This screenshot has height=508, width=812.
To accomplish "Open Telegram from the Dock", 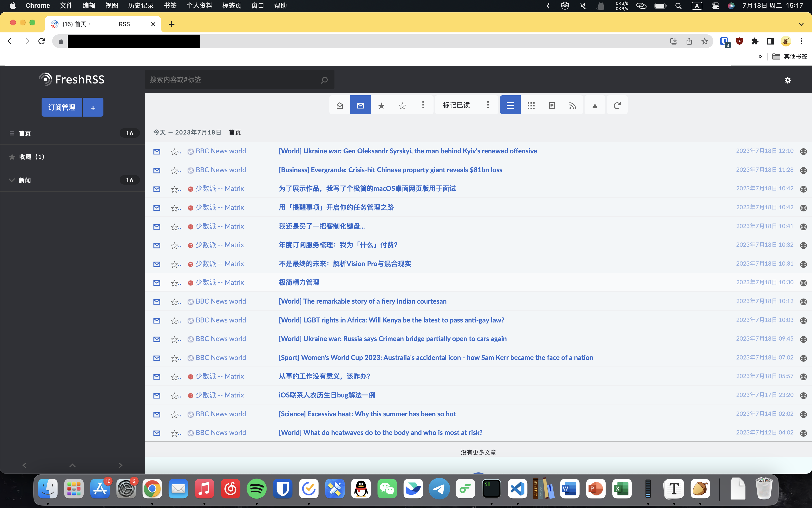I will click(x=439, y=488).
